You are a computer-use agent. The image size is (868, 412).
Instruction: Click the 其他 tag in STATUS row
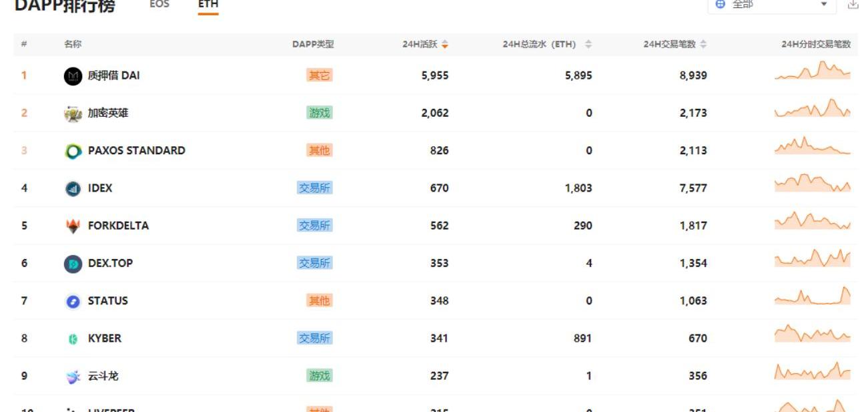320,300
